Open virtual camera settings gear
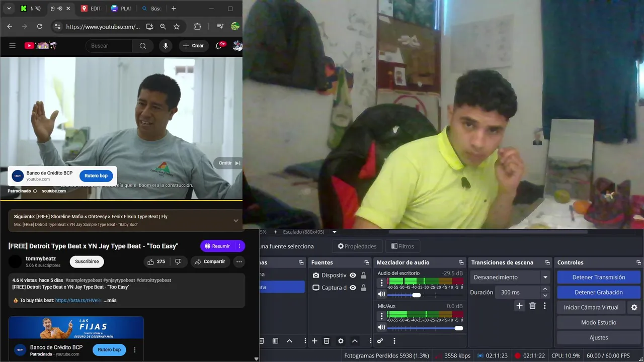 634,307
